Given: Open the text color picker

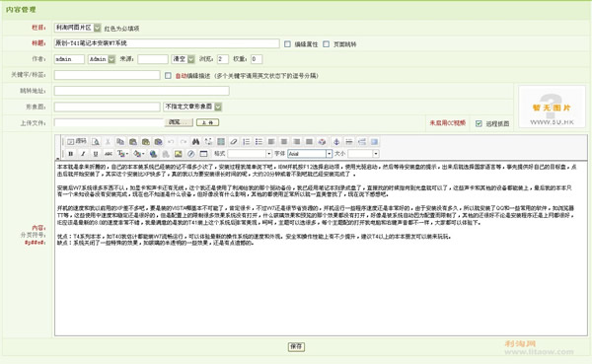Looking at the screenshot, I should 122,154.
